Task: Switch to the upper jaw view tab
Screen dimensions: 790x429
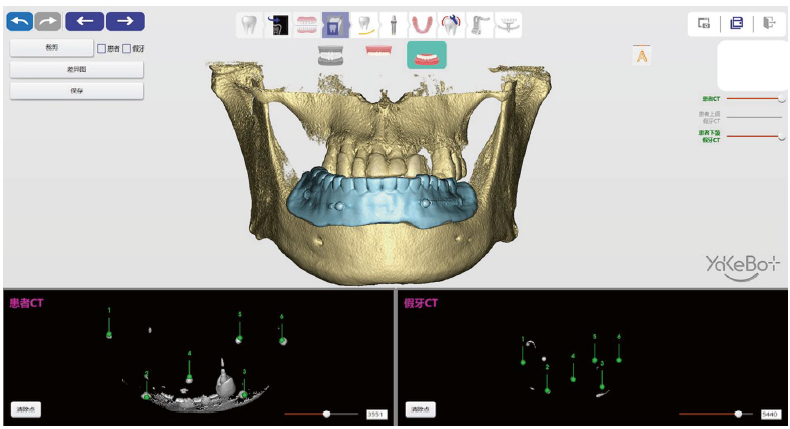Action: coord(378,50)
